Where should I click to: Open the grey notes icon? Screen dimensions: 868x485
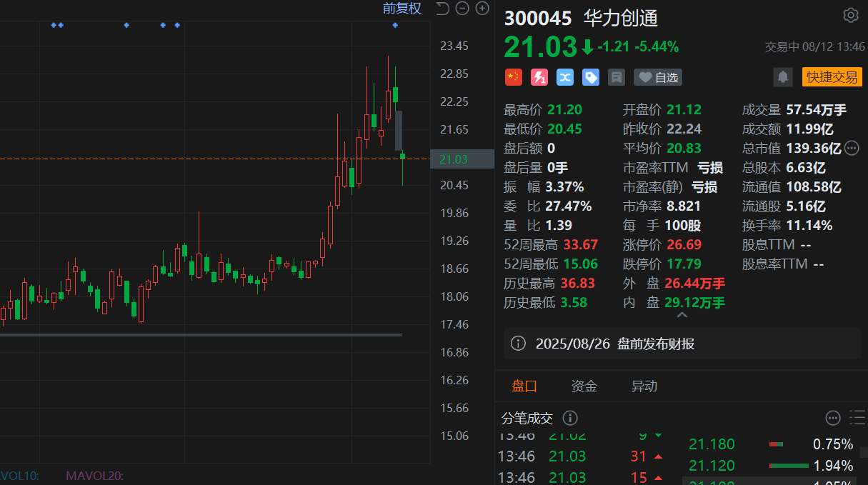click(617, 77)
